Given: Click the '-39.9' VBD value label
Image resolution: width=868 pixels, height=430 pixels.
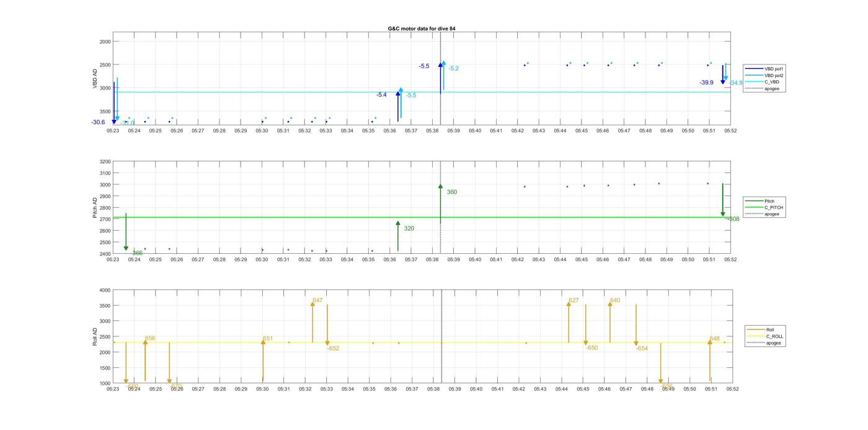Looking at the screenshot, I should click(x=706, y=83).
